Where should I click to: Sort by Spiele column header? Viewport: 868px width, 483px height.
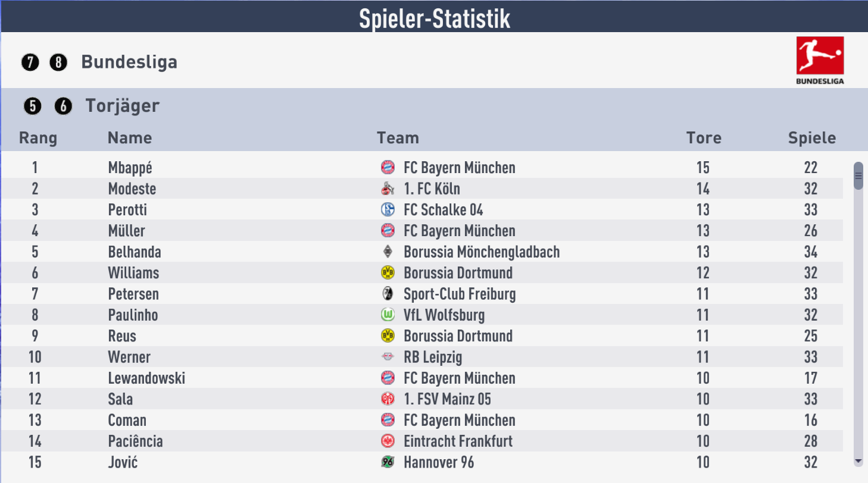point(812,138)
